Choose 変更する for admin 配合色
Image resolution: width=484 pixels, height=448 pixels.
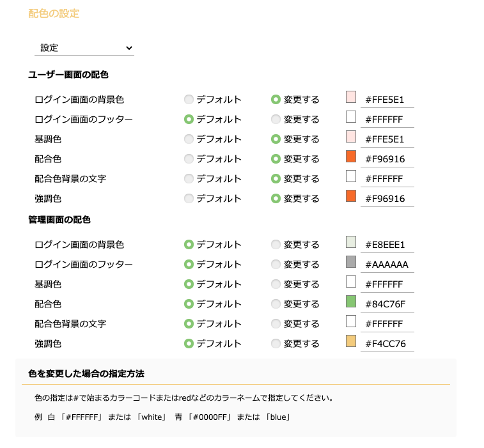pyautogui.click(x=276, y=304)
